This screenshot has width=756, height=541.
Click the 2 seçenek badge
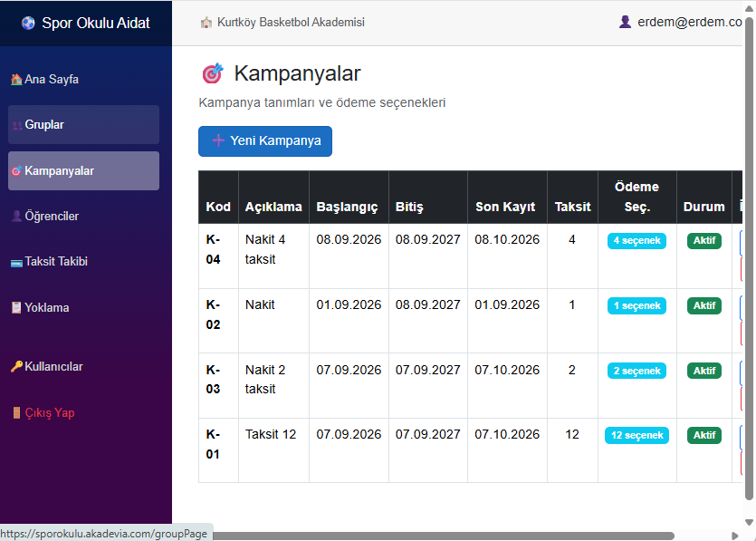636,371
